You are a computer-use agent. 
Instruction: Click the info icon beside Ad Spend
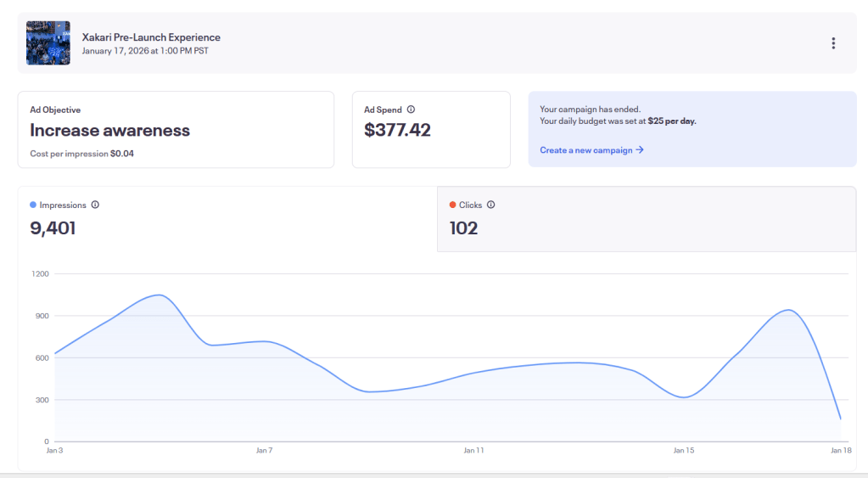[411, 110]
